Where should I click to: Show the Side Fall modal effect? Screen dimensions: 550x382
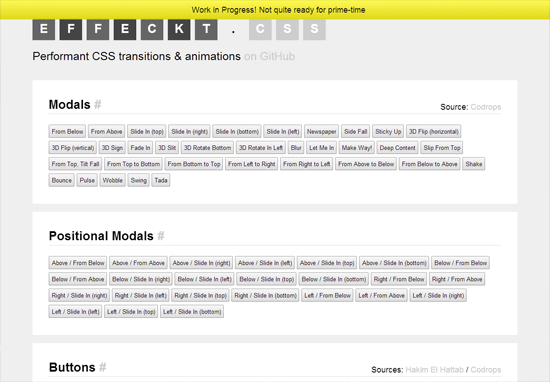pyautogui.click(x=356, y=132)
